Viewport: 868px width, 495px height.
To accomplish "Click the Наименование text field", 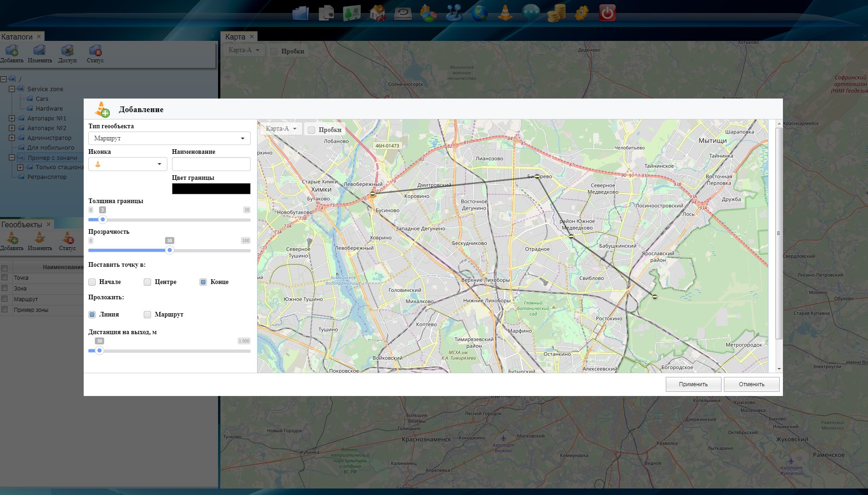I will point(211,164).
